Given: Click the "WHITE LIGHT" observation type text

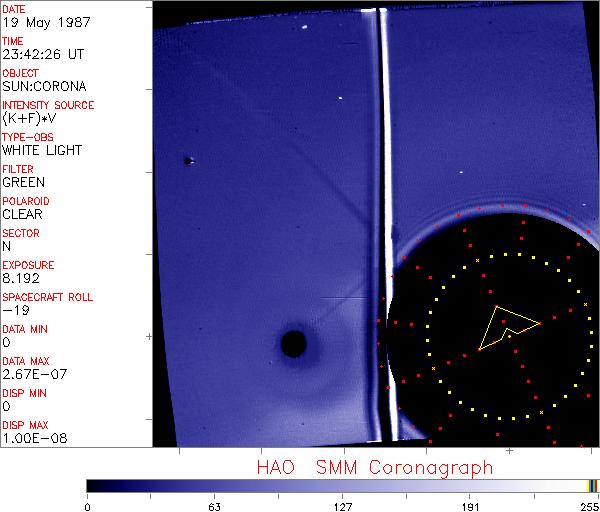Looking at the screenshot, I should [x=42, y=151].
